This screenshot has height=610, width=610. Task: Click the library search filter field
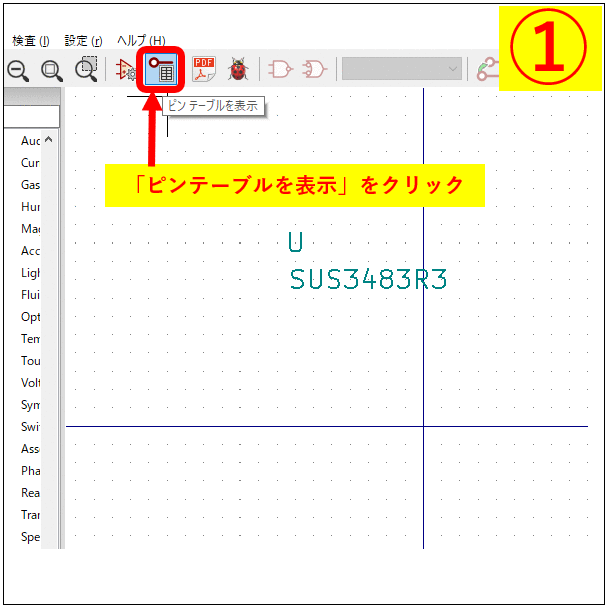pyautogui.click(x=30, y=117)
